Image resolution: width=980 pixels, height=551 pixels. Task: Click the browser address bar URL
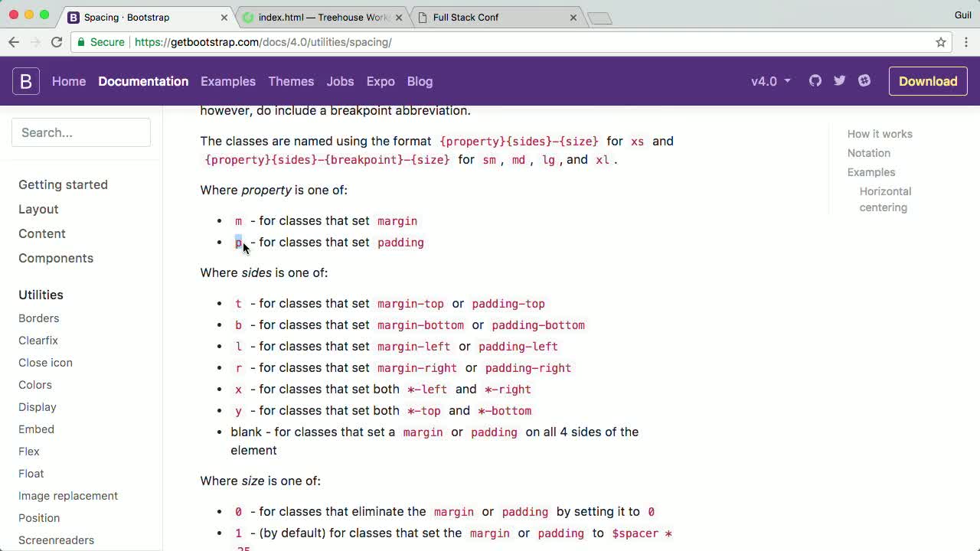263,42
